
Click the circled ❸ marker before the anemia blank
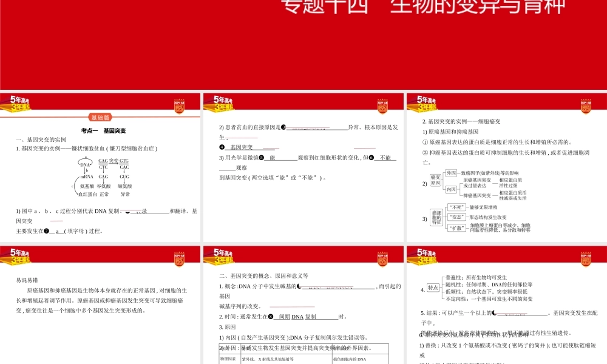click(x=283, y=127)
